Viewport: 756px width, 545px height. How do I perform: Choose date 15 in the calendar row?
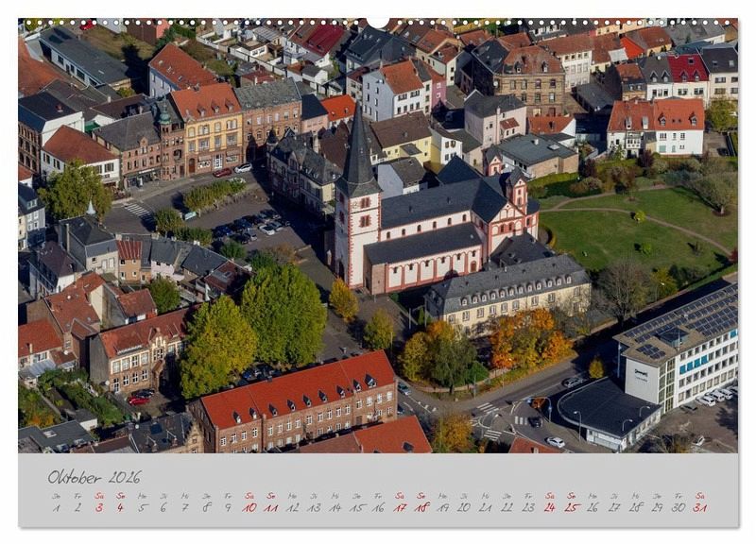pyautogui.click(x=356, y=507)
